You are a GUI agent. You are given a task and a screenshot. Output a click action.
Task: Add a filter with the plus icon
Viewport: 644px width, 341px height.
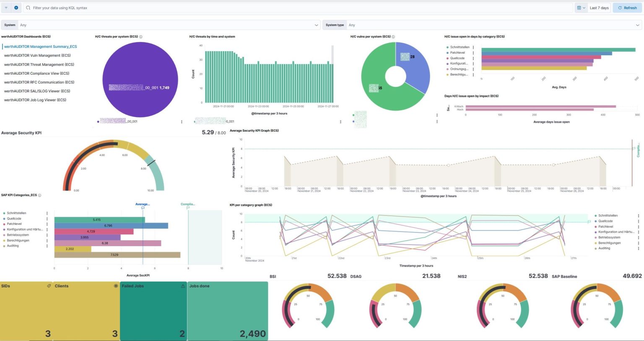pyautogui.click(x=16, y=8)
